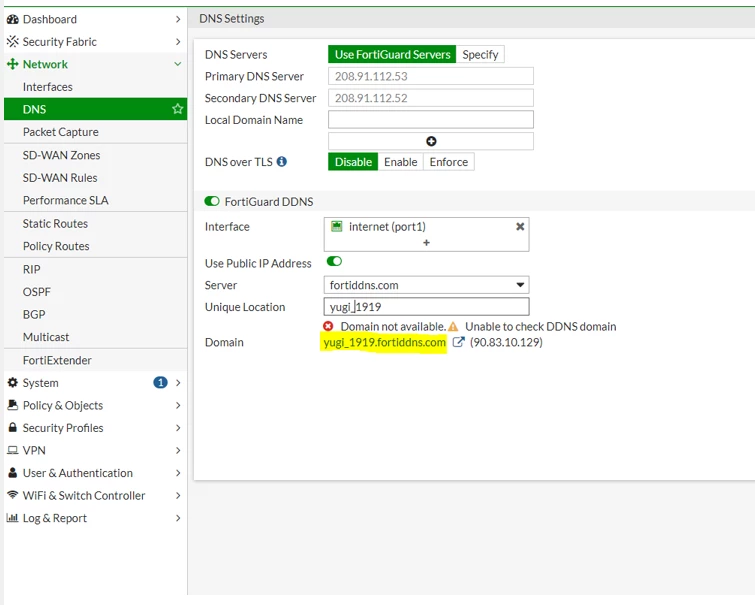
Task: Click the Unique Location input field
Action: (x=426, y=307)
